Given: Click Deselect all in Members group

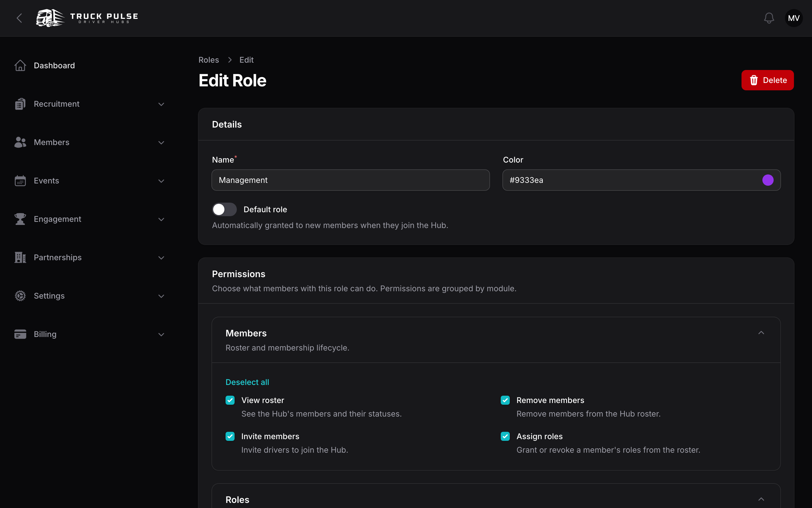Looking at the screenshot, I should pos(247,382).
